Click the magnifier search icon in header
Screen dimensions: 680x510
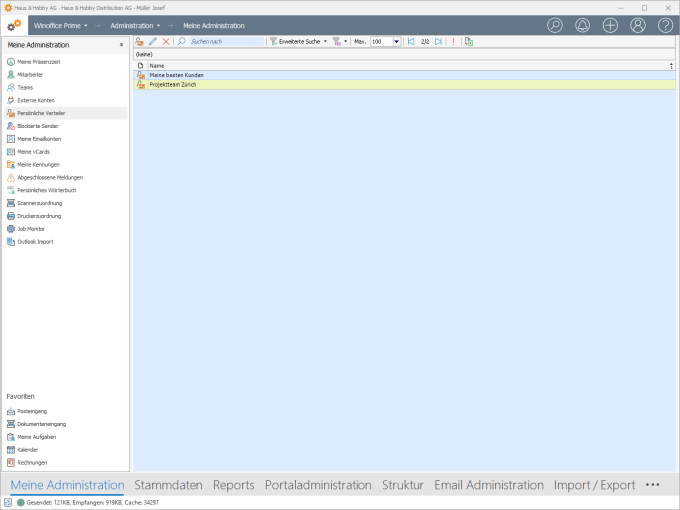click(555, 25)
